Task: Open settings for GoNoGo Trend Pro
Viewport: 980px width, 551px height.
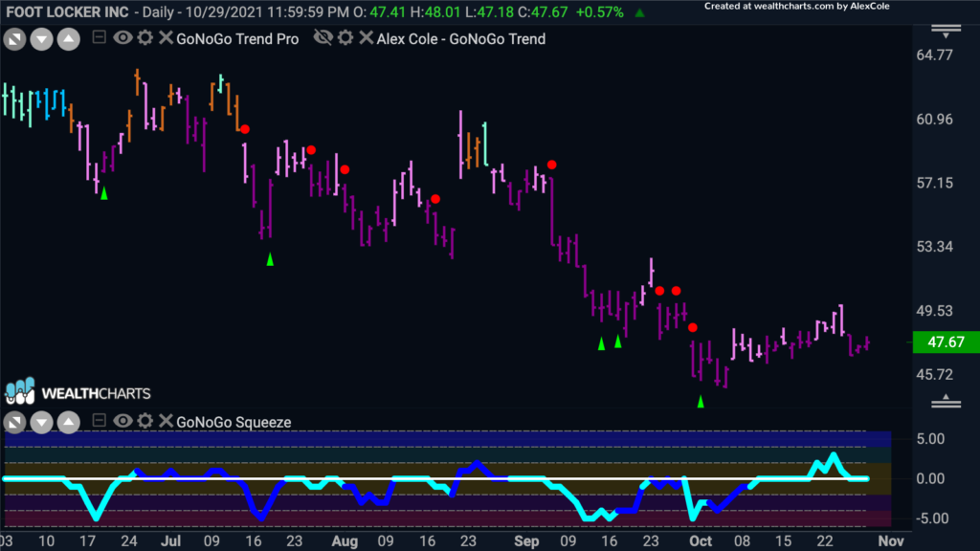Action: tap(145, 38)
